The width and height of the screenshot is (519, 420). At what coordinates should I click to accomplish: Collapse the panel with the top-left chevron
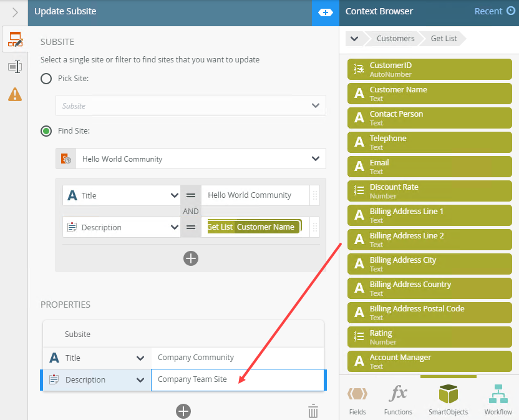pyautogui.click(x=14, y=12)
